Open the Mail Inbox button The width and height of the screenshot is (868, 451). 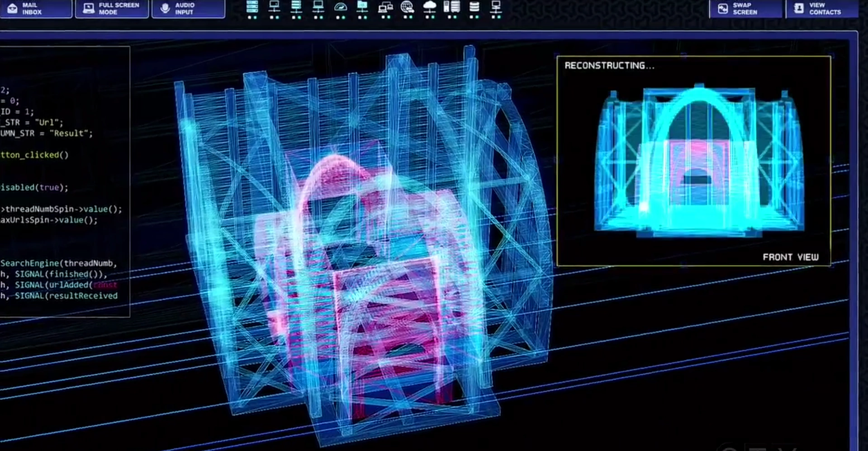click(x=35, y=9)
